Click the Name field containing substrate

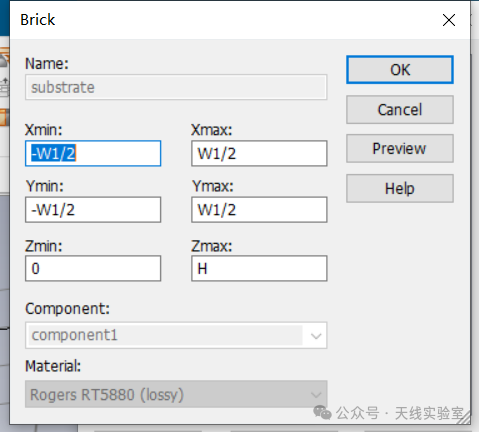176,87
